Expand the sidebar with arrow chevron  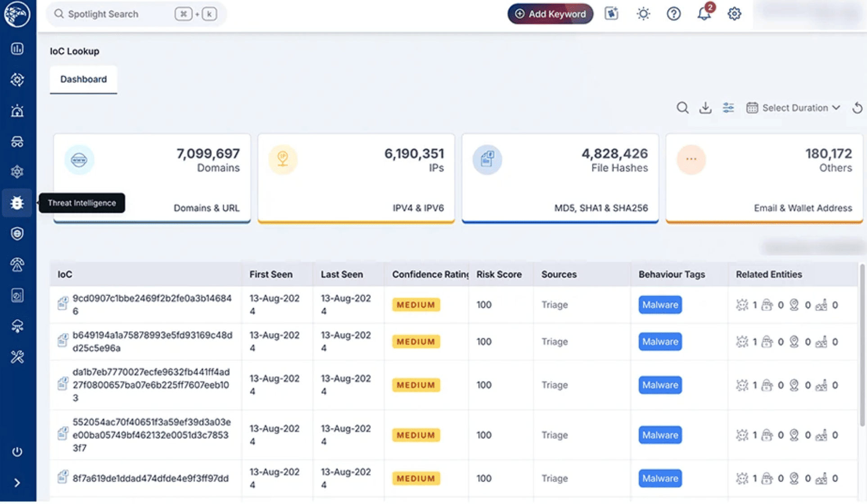[x=17, y=483]
